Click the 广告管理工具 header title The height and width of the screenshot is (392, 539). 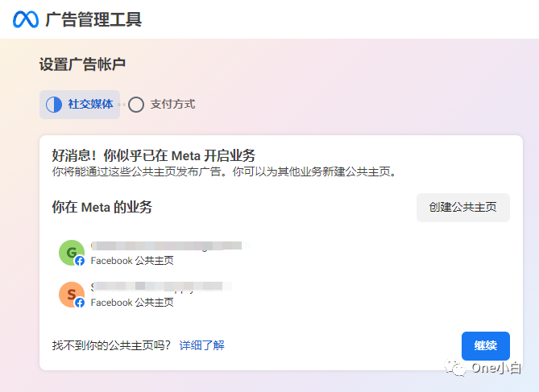click(93, 19)
